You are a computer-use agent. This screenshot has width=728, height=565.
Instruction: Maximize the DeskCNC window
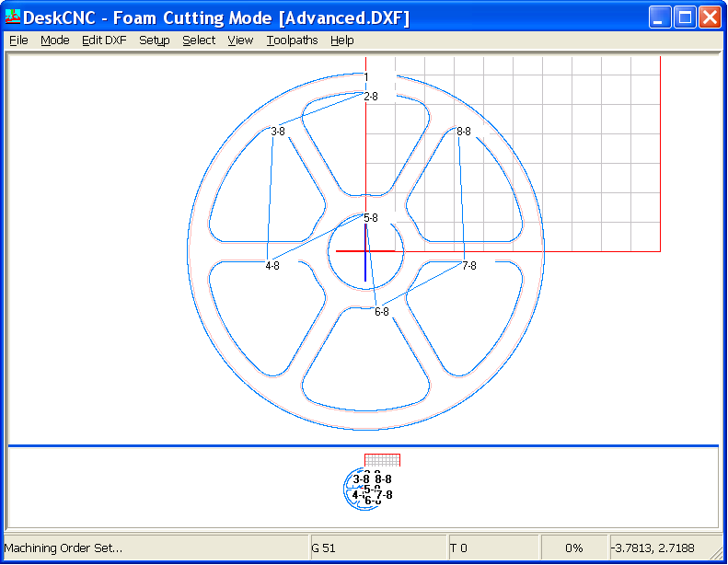[x=685, y=17]
